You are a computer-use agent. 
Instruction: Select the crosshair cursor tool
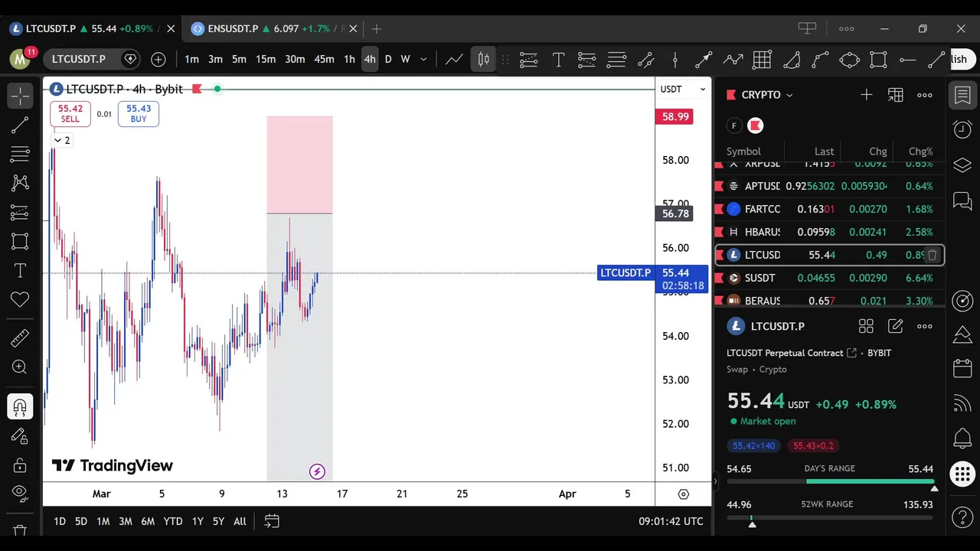21,96
